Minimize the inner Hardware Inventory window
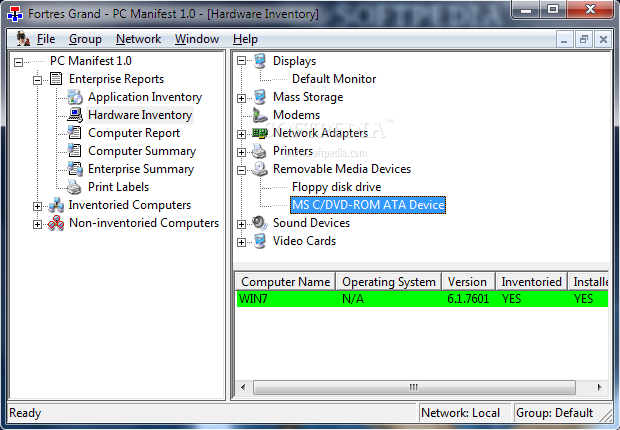This screenshot has width=620, height=430. tap(564, 40)
